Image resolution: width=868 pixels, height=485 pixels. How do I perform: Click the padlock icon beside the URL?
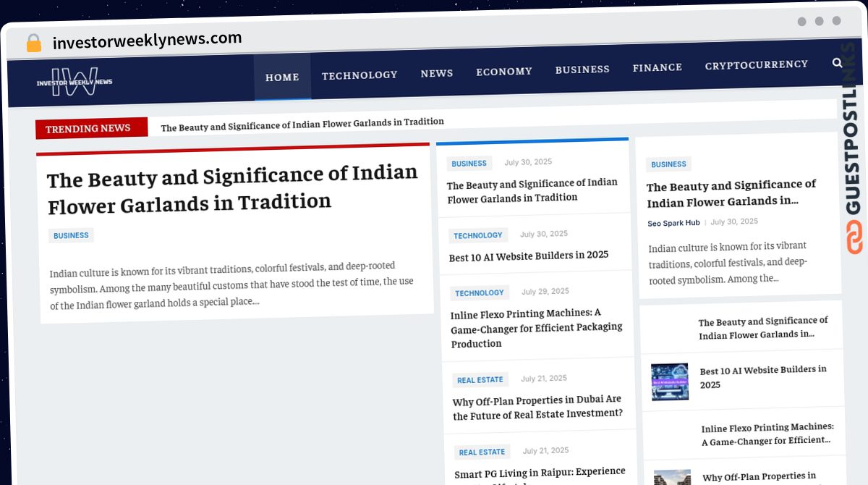[33, 43]
